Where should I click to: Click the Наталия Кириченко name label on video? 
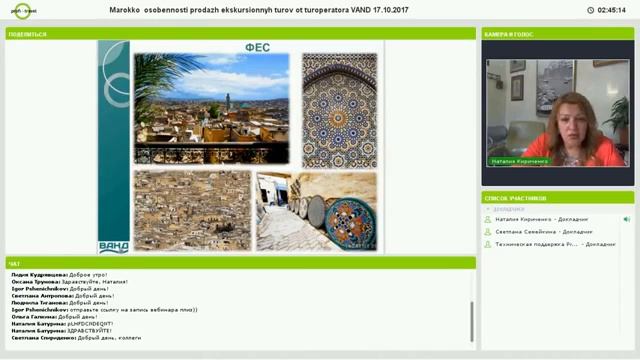519,162
